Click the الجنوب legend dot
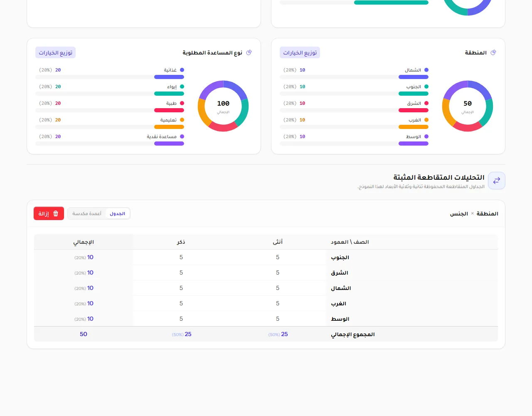This screenshot has height=416, width=532. [x=426, y=87]
